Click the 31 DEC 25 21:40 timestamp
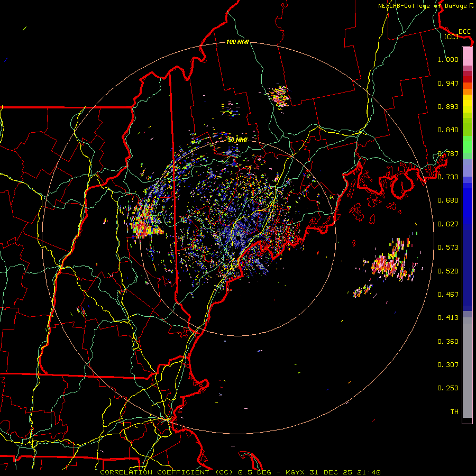476x476 pixels. click(x=345, y=472)
